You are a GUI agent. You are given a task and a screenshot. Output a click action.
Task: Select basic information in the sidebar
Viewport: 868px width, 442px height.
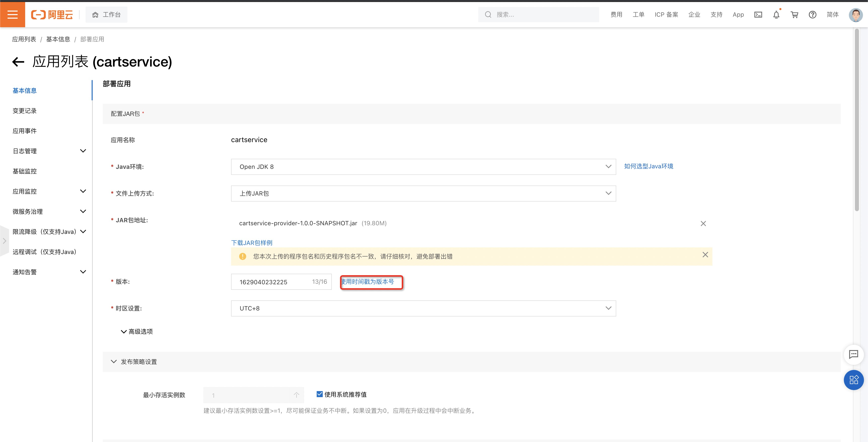pyautogui.click(x=25, y=90)
